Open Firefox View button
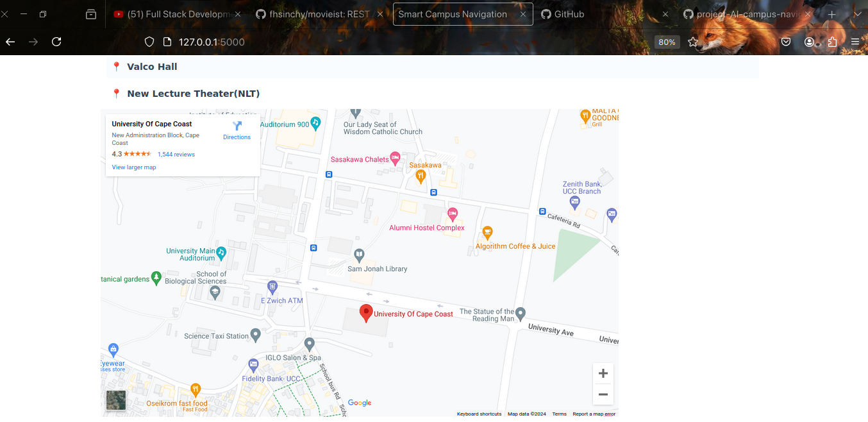The image size is (868, 422). click(91, 14)
